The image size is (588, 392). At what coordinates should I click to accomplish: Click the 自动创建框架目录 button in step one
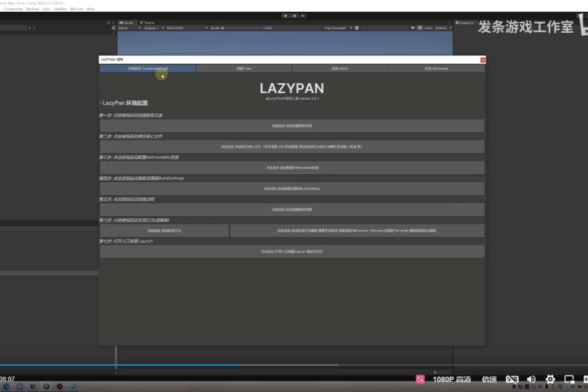coord(292,126)
